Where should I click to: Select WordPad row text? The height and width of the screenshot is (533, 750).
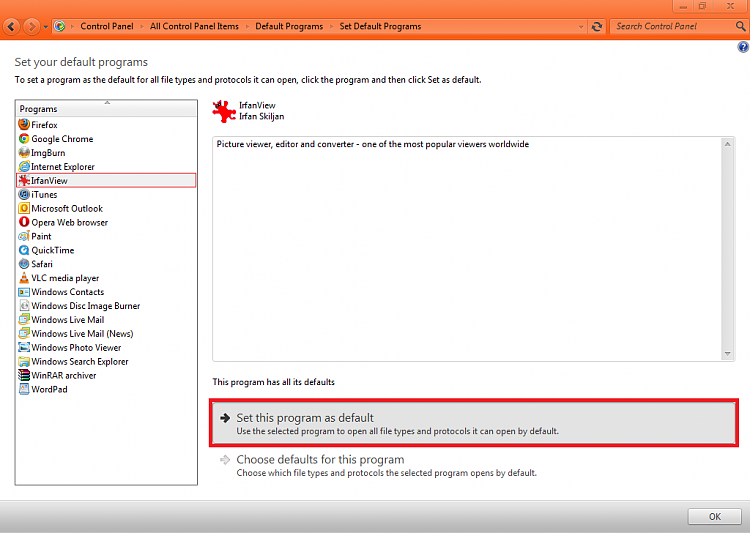49,389
